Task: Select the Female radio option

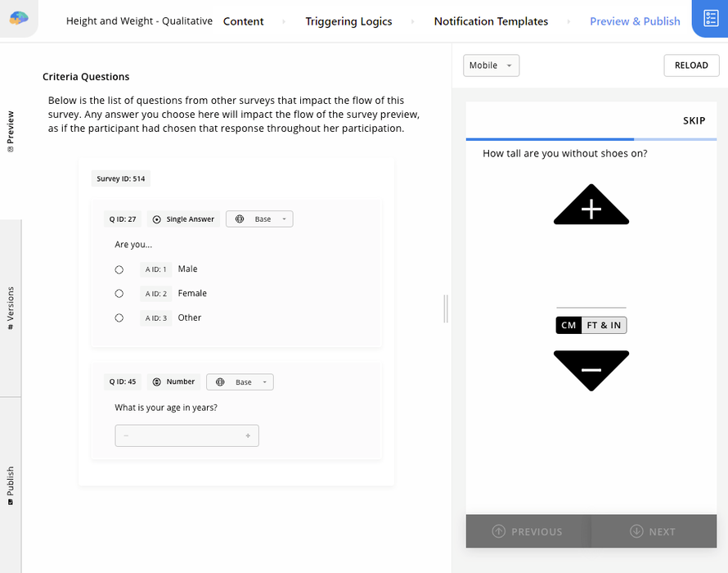Action: click(x=119, y=293)
